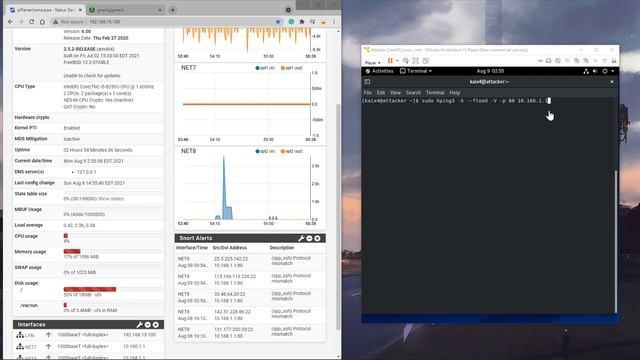
Task: Close the Interfaces widget
Action: (x=156, y=325)
